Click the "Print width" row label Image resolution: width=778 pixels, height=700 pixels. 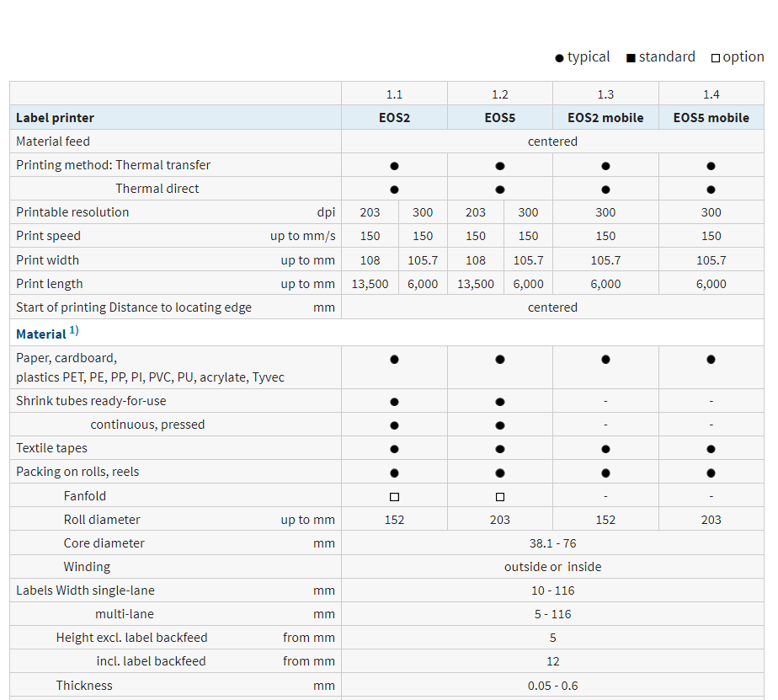[x=48, y=260]
